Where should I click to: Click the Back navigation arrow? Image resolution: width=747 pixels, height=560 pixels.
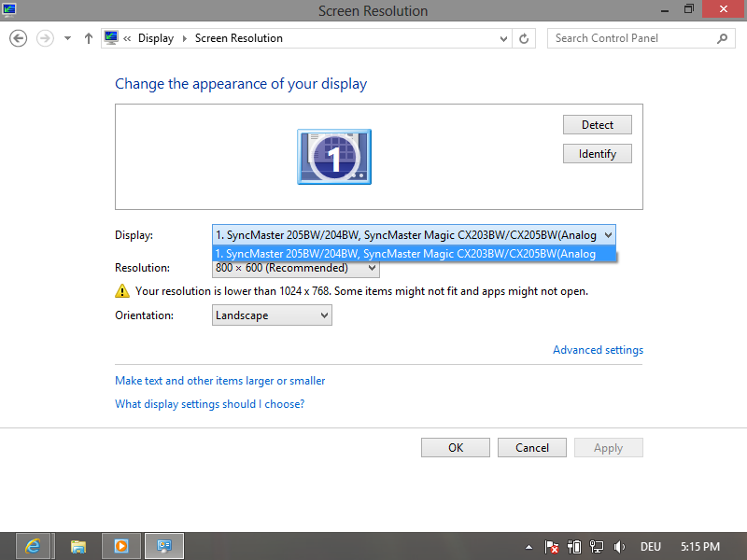click(x=18, y=38)
